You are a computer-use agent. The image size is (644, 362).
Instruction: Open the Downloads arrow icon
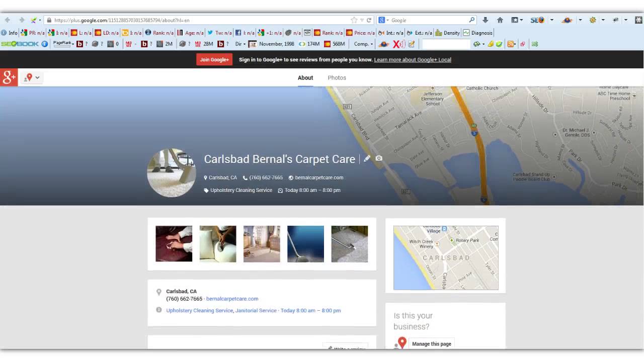click(485, 20)
